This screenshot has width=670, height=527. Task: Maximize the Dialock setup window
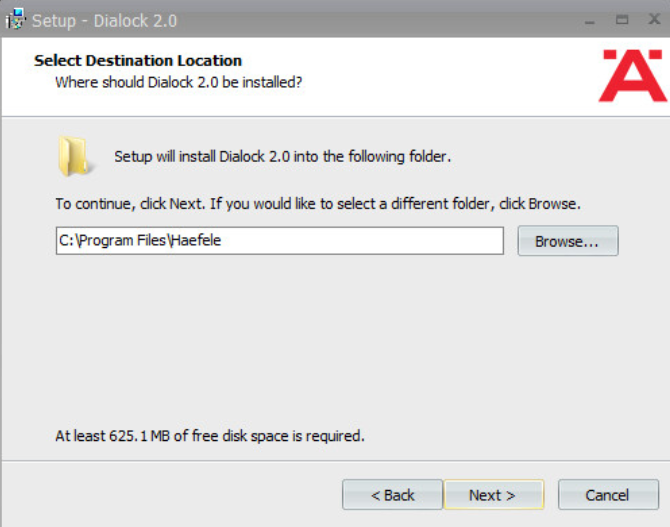[622, 19]
